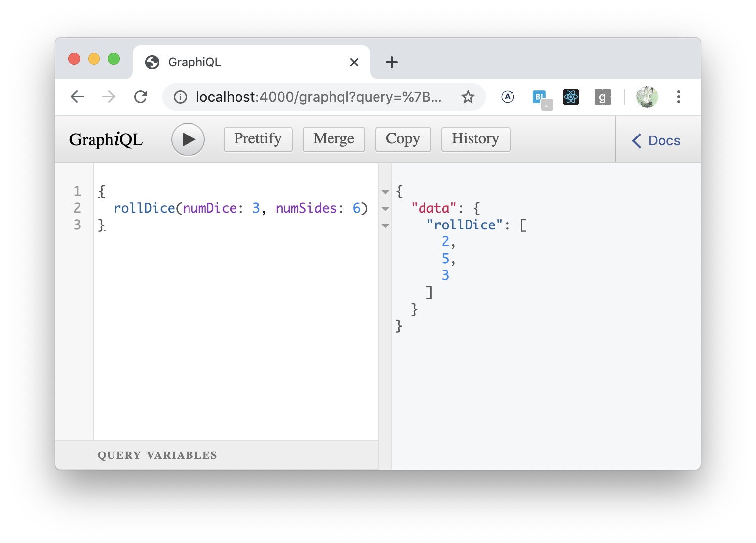Open the History panel
The height and width of the screenshot is (543, 756).
(475, 139)
